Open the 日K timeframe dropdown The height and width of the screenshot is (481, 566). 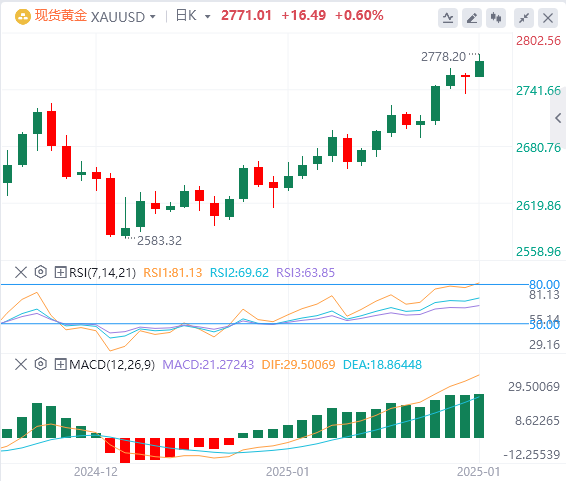click(x=207, y=17)
